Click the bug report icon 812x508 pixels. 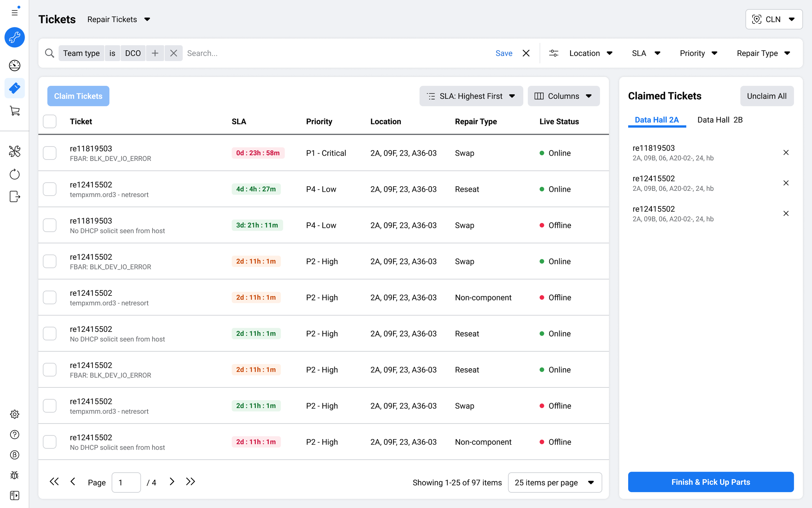coord(14,475)
